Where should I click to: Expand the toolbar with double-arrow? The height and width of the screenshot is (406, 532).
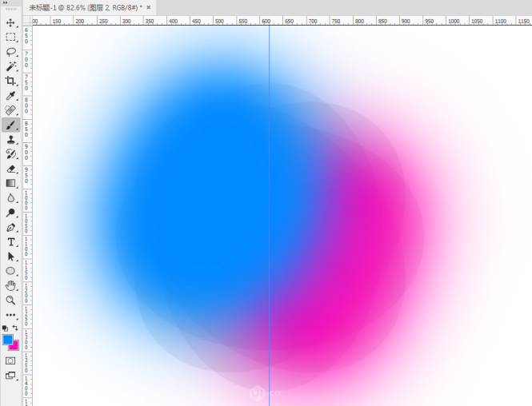pos(6,2)
